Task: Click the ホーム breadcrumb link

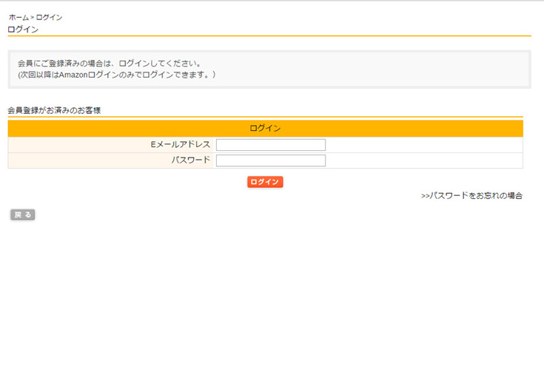Action: point(19,17)
